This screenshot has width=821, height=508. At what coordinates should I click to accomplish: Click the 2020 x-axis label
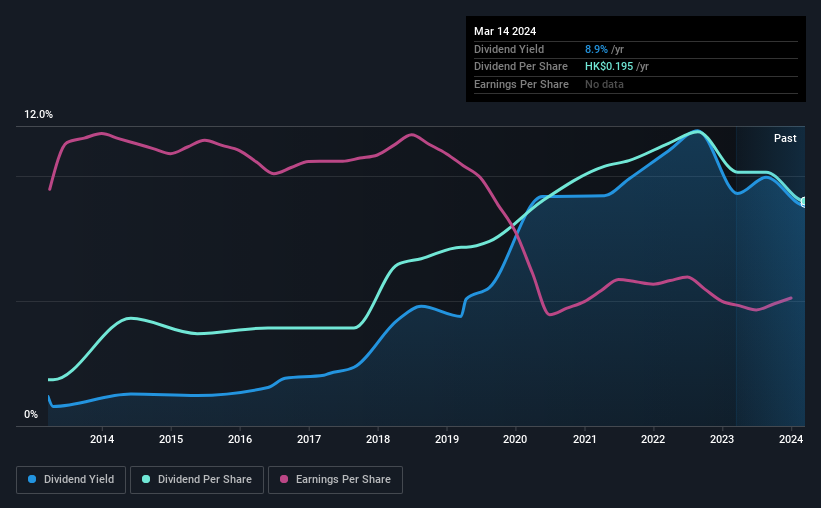(x=515, y=439)
